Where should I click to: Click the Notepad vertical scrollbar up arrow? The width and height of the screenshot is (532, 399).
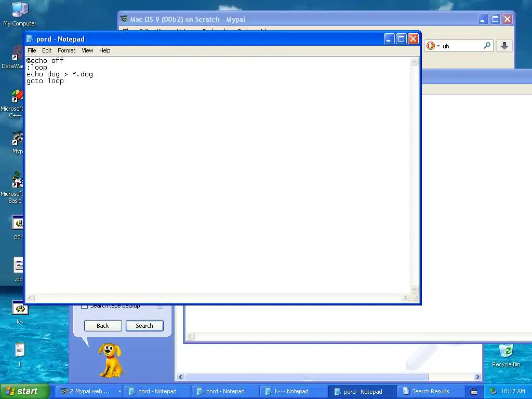point(414,62)
